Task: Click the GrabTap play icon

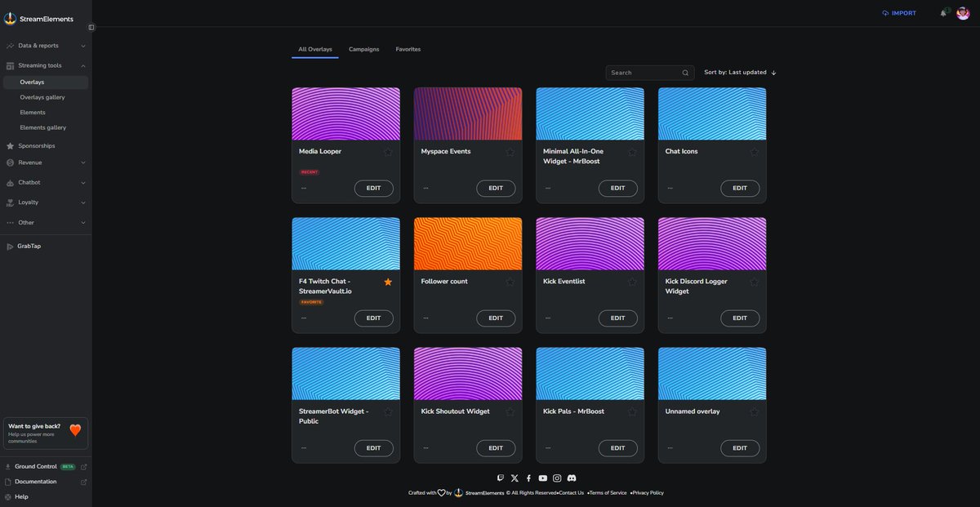Action: point(10,247)
